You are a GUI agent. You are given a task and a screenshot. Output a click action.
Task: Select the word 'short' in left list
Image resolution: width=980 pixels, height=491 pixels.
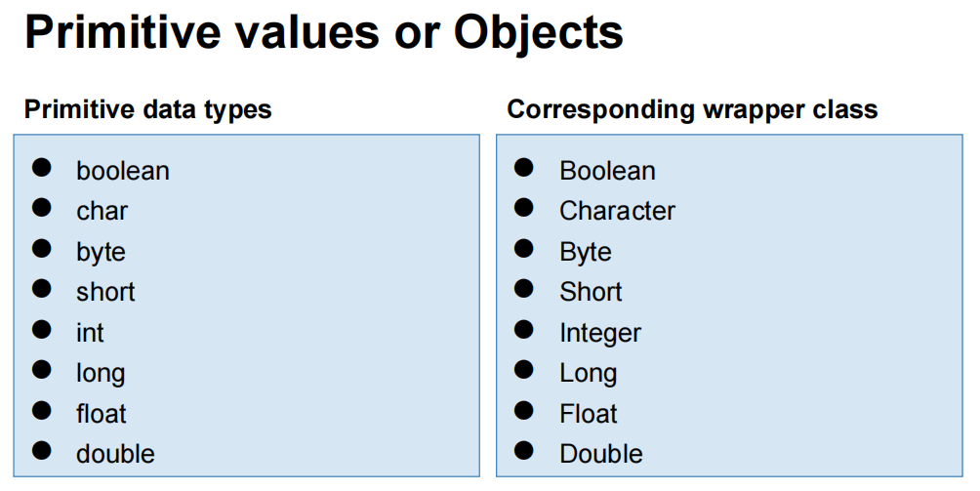[105, 292]
